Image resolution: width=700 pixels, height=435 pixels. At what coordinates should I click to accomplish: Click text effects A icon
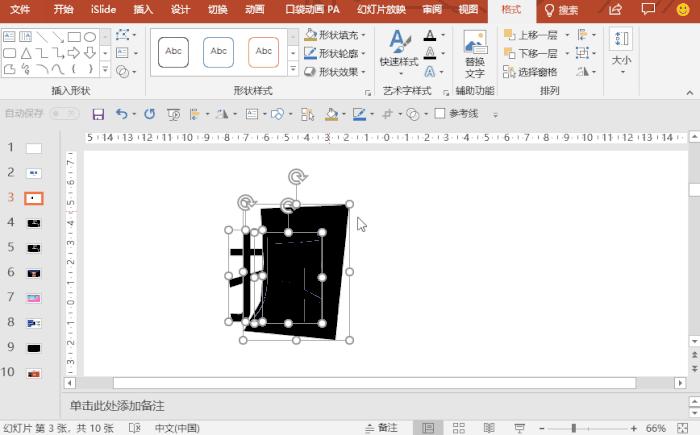click(x=430, y=71)
